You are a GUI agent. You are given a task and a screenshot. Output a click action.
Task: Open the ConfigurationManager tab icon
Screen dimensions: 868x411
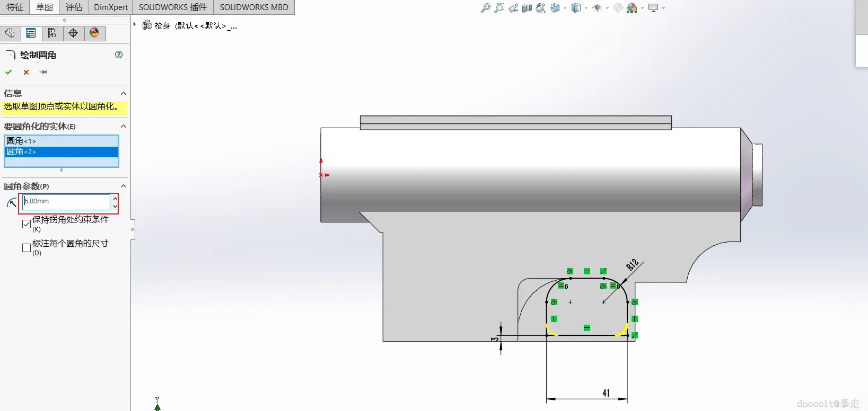pos(52,33)
